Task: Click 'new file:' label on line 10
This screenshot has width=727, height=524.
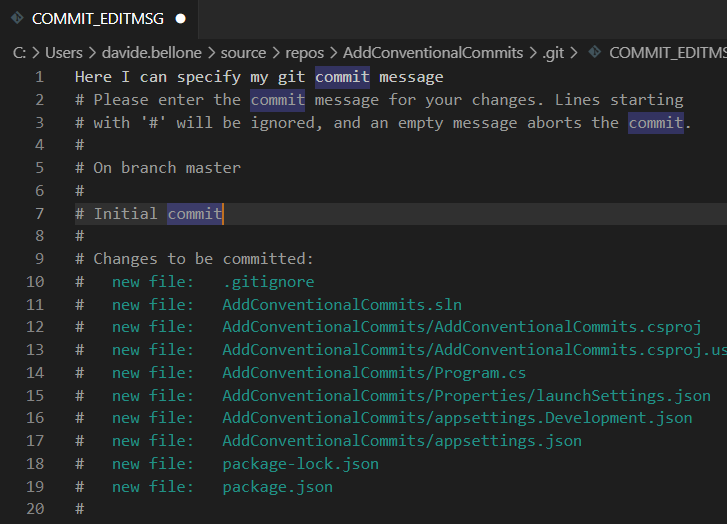Action: pos(153,282)
